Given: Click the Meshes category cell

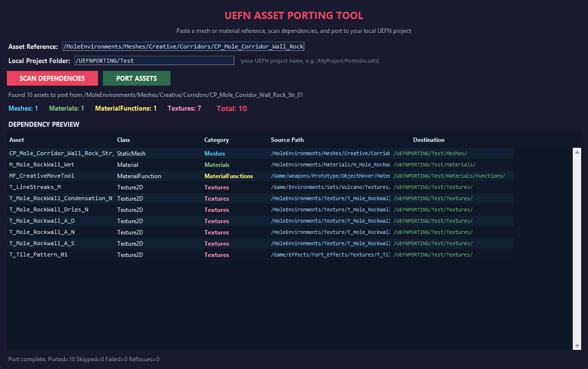Looking at the screenshot, I should click(x=215, y=153).
